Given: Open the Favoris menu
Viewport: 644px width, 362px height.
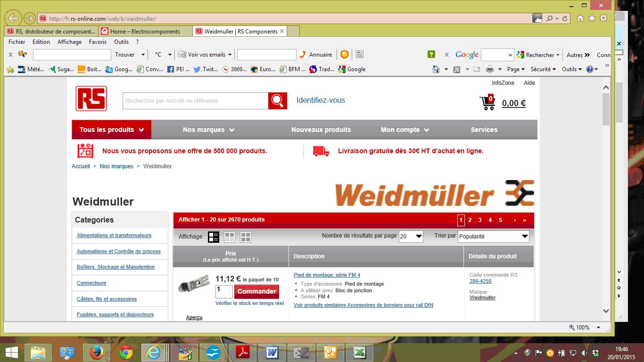Looking at the screenshot, I should (x=98, y=42).
